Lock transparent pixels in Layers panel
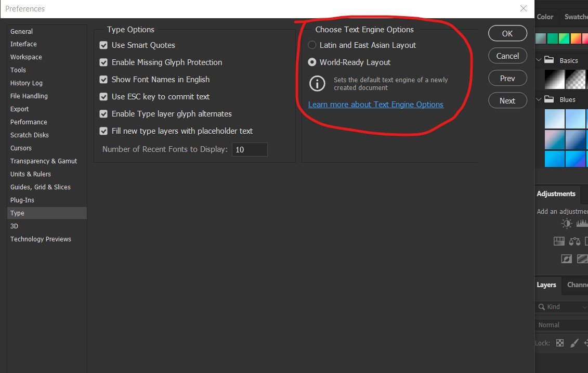This screenshot has width=588, height=373. click(560, 343)
